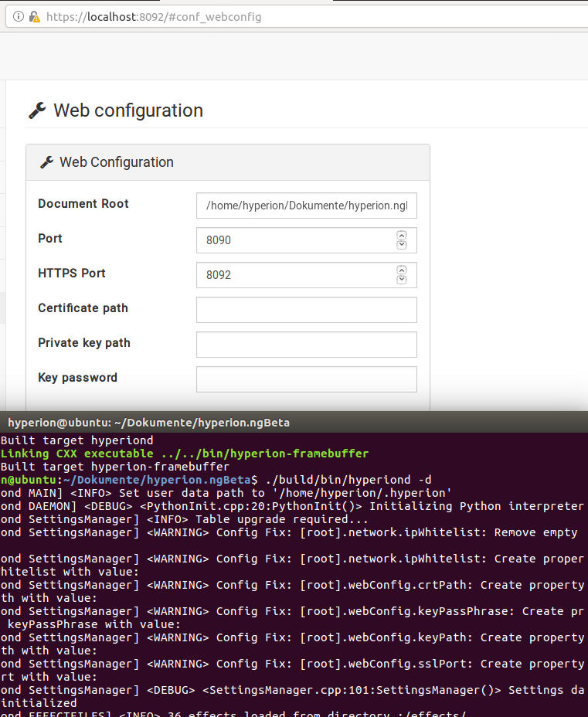Image resolution: width=588 pixels, height=717 pixels.
Task: Click the Web Configuration panel header text
Action: (117, 162)
